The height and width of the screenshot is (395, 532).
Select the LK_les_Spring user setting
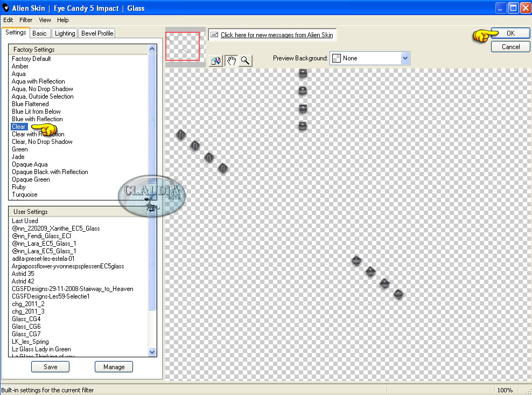pos(30,342)
